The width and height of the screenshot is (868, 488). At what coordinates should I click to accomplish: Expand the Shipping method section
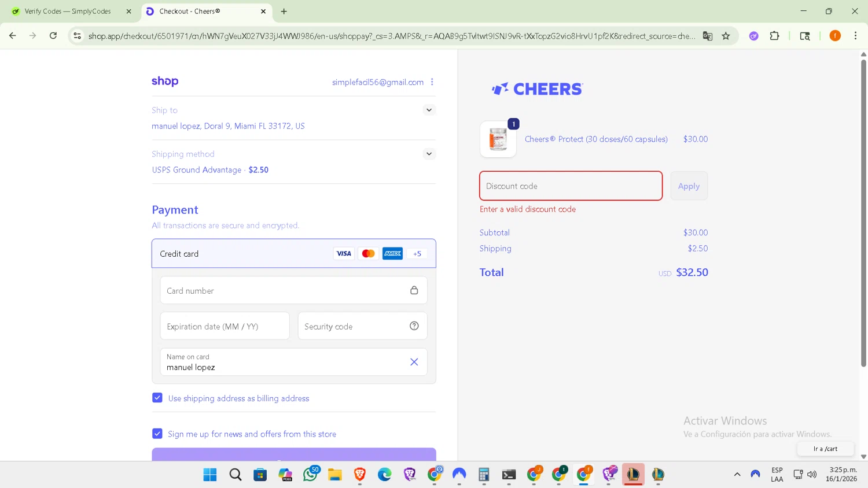(429, 154)
